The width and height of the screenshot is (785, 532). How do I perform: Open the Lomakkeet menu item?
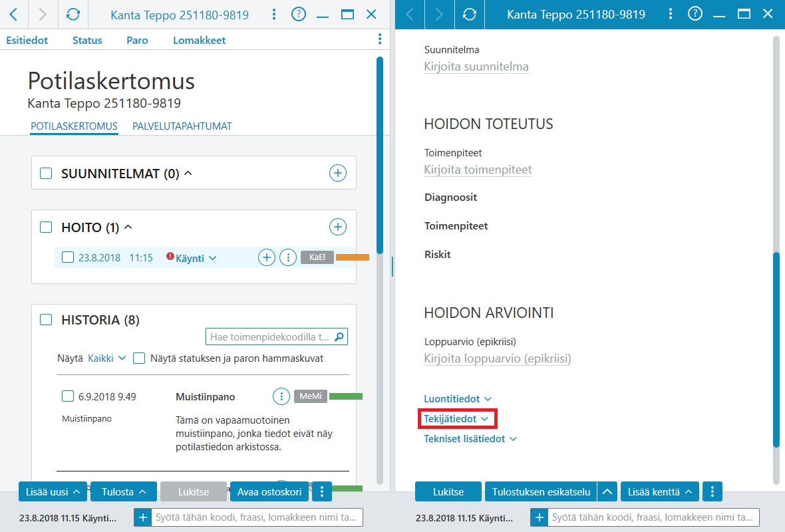tap(200, 40)
